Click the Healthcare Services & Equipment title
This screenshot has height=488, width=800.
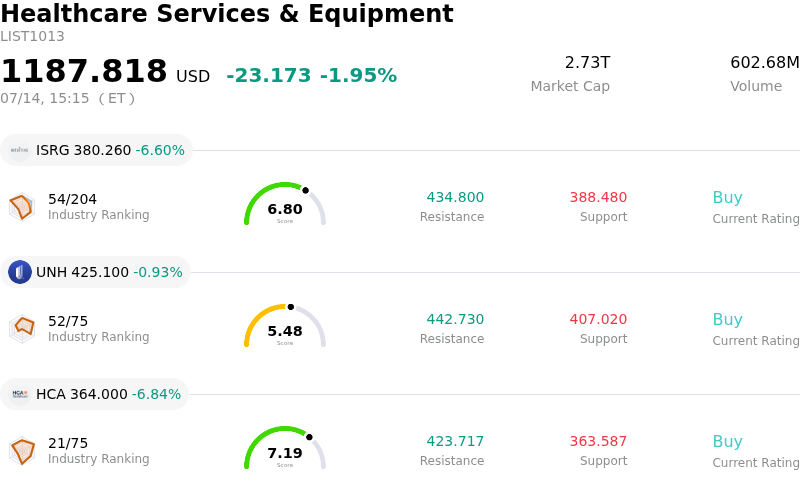(x=227, y=13)
